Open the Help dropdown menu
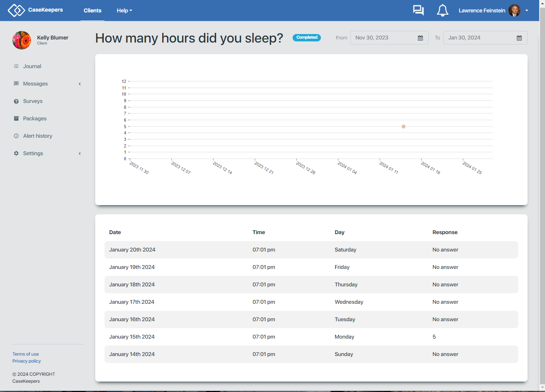545x392 pixels. click(x=124, y=10)
